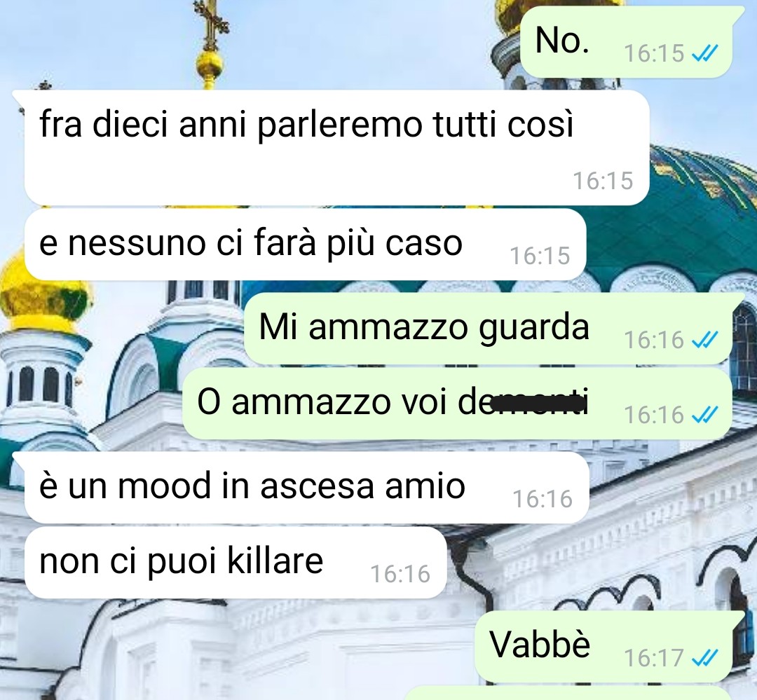The image size is (757, 700).
Task: Click the 16:17 timestamp on 'Vabbè' message
Action: (654, 657)
